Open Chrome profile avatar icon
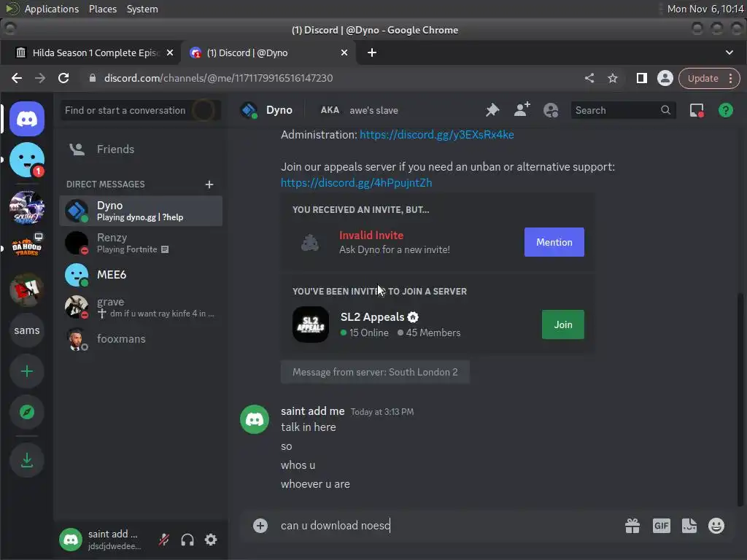This screenshot has height=560, width=747. coord(665,78)
